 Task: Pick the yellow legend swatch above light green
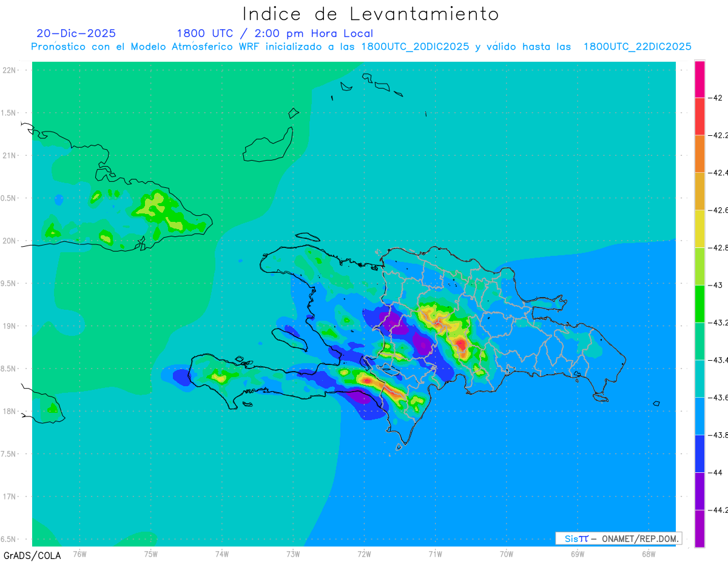699,229
